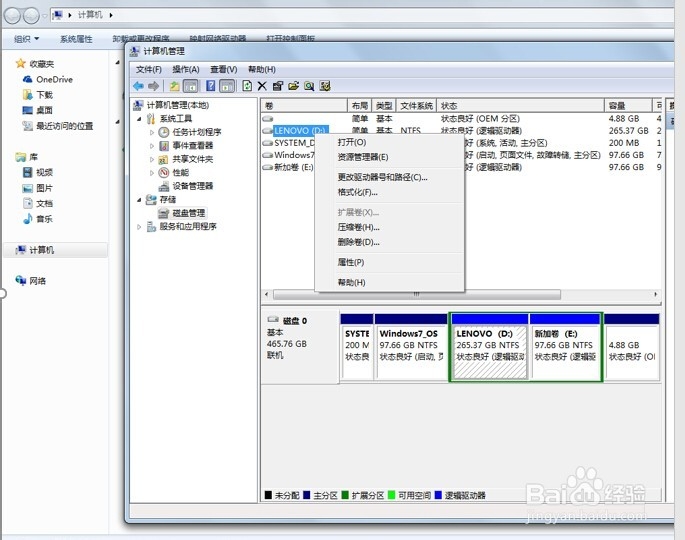Click the Refresh icon in the toolbar

247,86
